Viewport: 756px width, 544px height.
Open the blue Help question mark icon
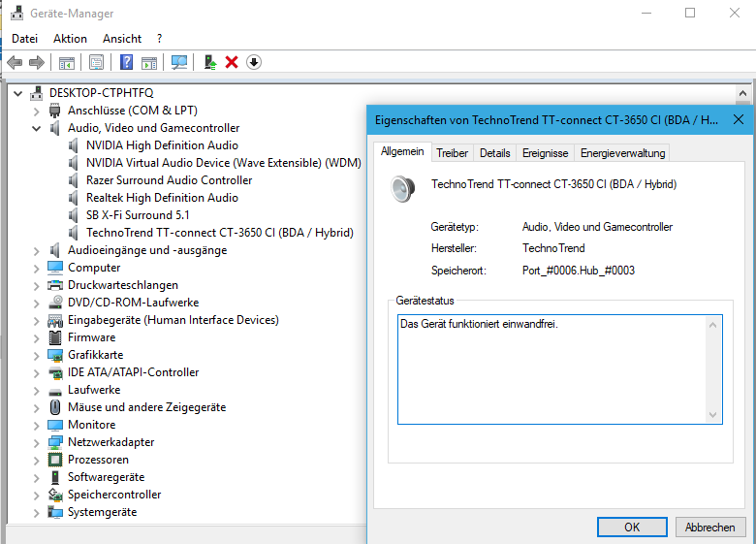point(126,62)
